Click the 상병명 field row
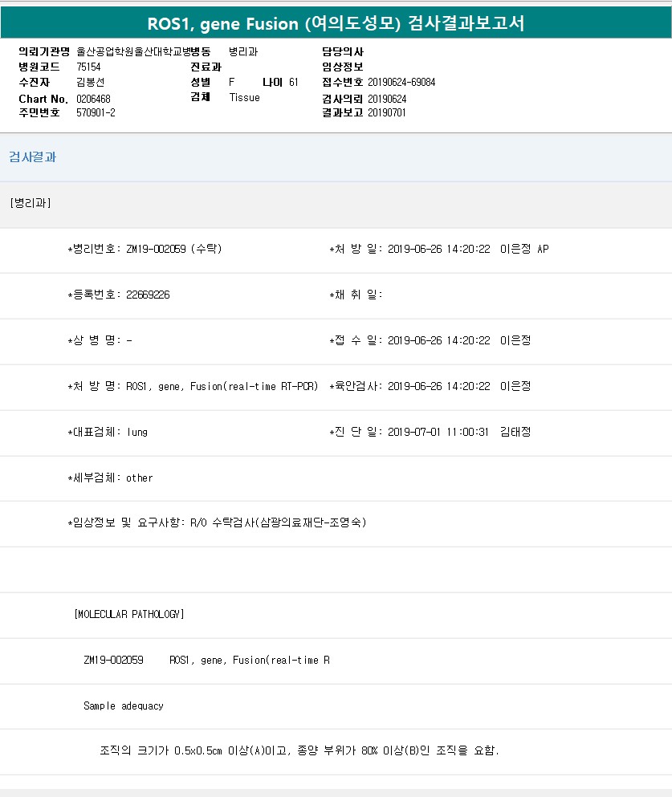 click(x=100, y=341)
